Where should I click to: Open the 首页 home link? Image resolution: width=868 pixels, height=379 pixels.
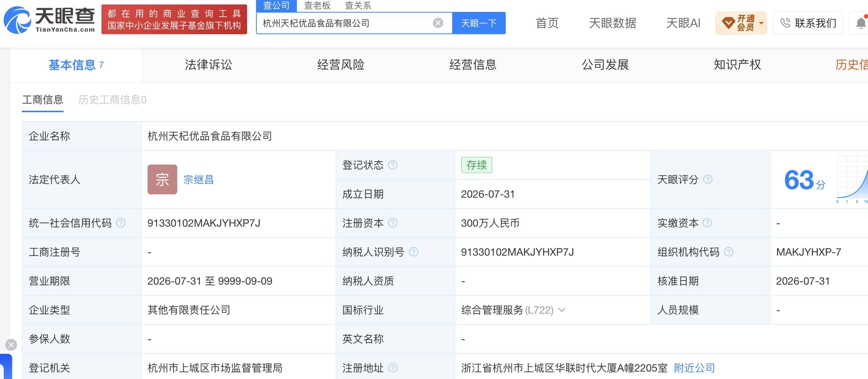click(547, 23)
